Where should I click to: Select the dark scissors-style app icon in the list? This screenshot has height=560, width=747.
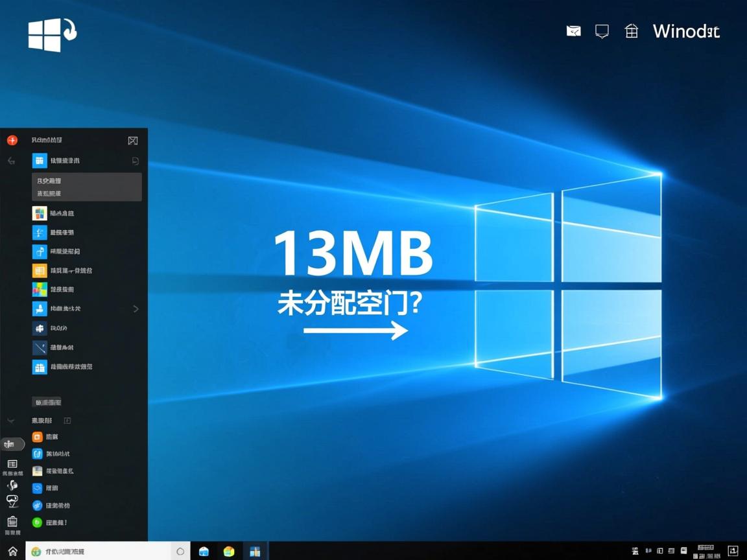[x=40, y=348]
